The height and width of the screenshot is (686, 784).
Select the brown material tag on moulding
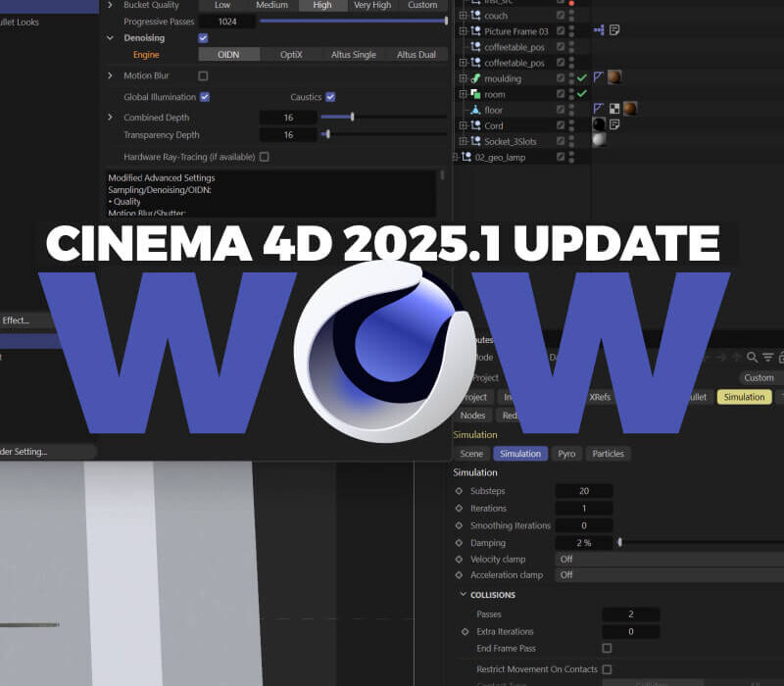(x=614, y=77)
